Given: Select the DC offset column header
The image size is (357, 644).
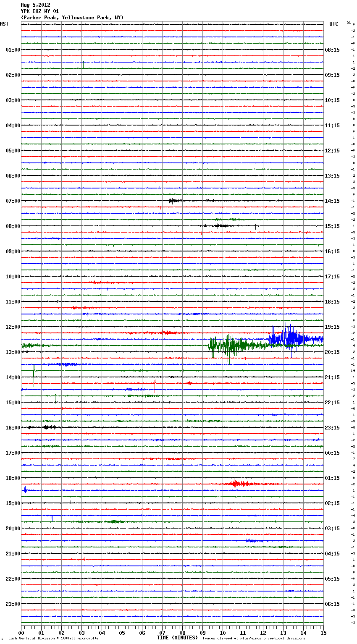Looking at the screenshot, I should (349, 23).
